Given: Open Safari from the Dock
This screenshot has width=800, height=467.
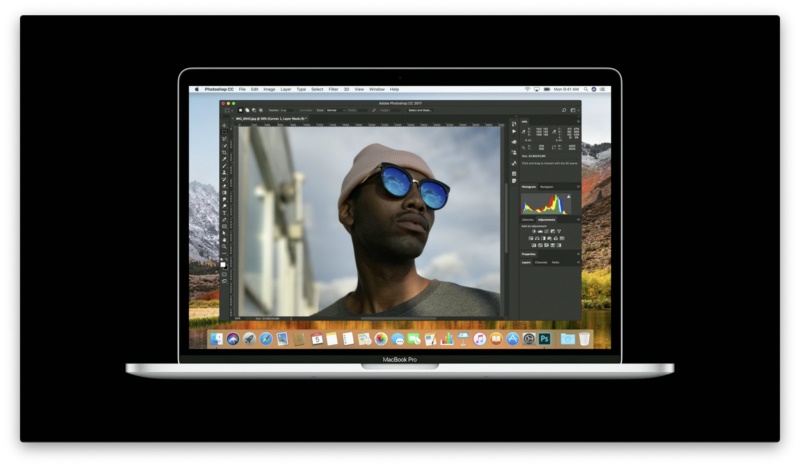Looking at the screenshot, I should tap(266, 339).
